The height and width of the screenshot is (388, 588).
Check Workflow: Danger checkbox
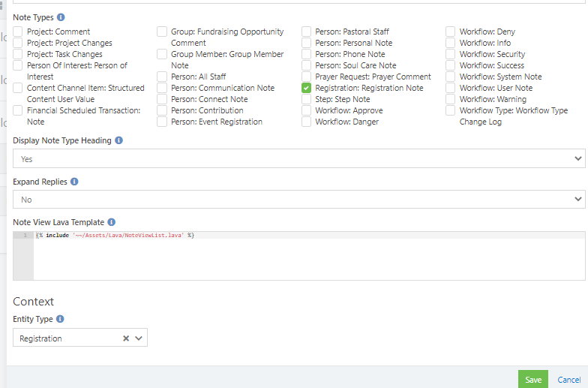click(x=306, y=122)
